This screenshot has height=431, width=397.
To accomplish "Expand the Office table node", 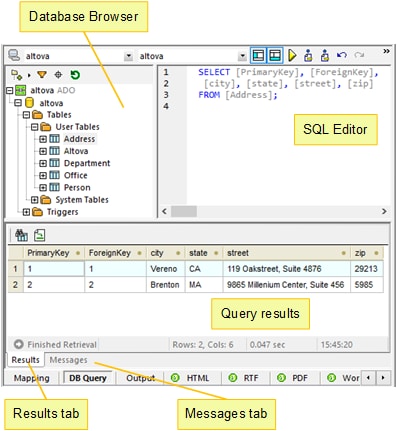I will coord(43,175).
